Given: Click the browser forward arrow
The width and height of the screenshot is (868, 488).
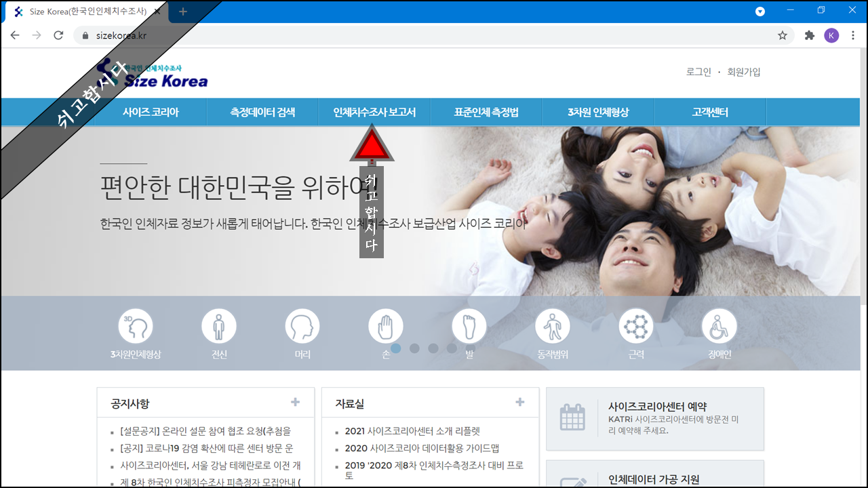Looking at the screenshot, I should pyautogui.click(x=37, y=35).
